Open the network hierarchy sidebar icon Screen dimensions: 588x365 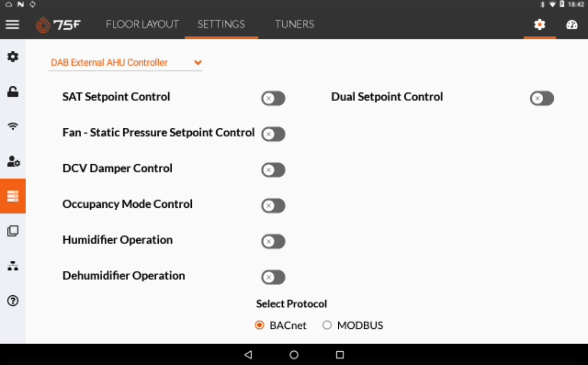pyautogui.click(x=13, y=266)
